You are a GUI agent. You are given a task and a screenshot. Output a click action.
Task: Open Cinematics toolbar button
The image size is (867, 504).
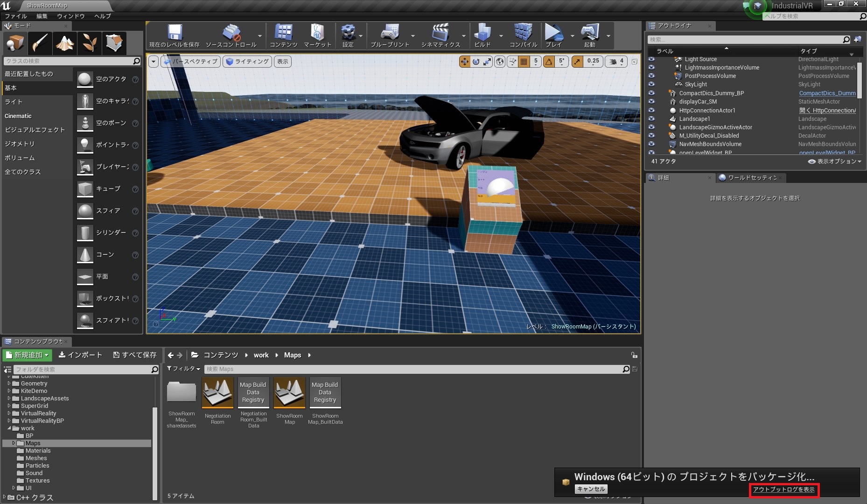(x=440, y=36)
